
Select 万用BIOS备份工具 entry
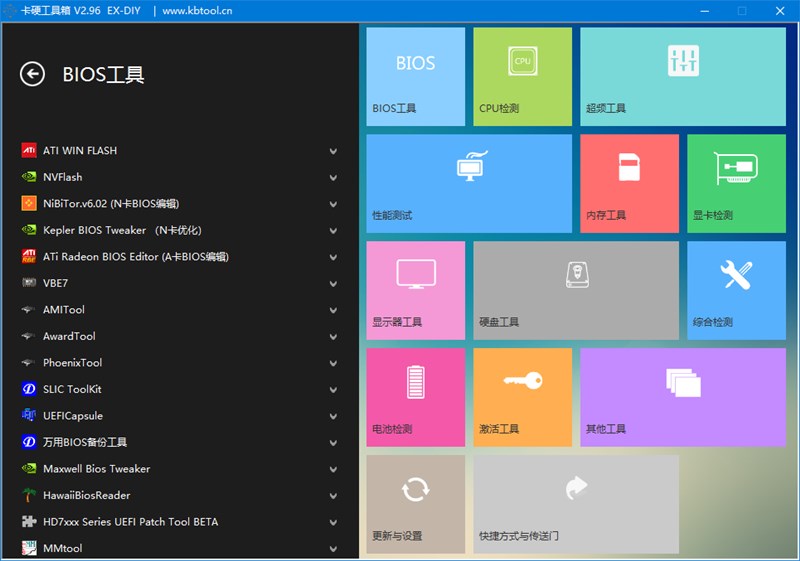85,442
